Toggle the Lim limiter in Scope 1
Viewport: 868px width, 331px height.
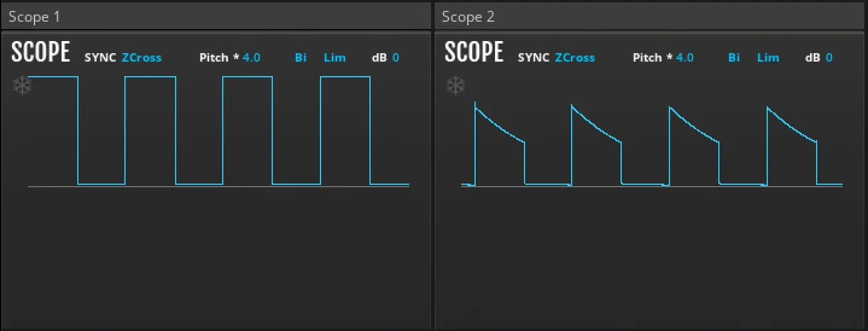[x=335, y=58]
